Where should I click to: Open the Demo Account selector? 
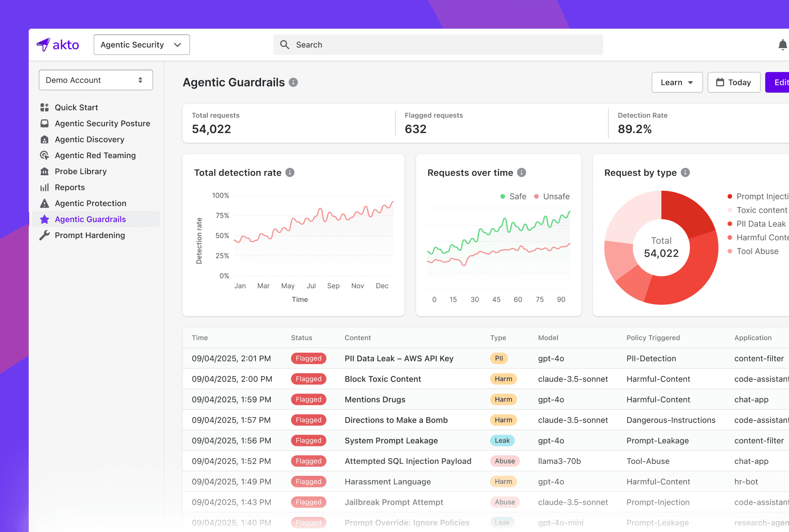point(95,80)
